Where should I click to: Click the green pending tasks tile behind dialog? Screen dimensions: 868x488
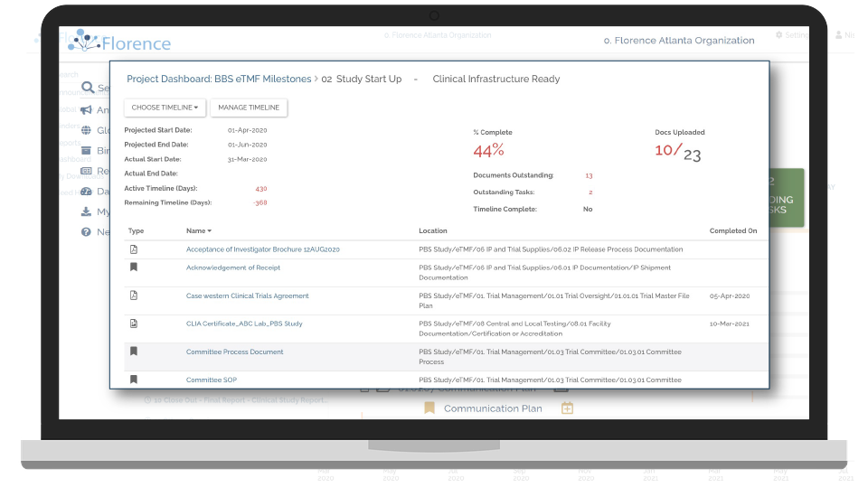787,198
